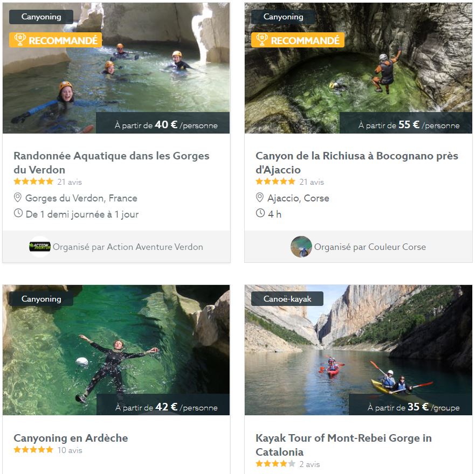The image size is (476, 474).
Task: Click the clock icon beside demi journée duration
Action: 18,213
